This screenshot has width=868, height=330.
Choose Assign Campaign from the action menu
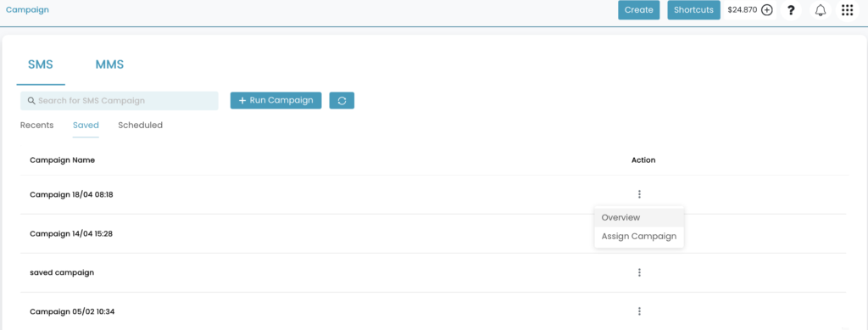click(x=639, y=237)
